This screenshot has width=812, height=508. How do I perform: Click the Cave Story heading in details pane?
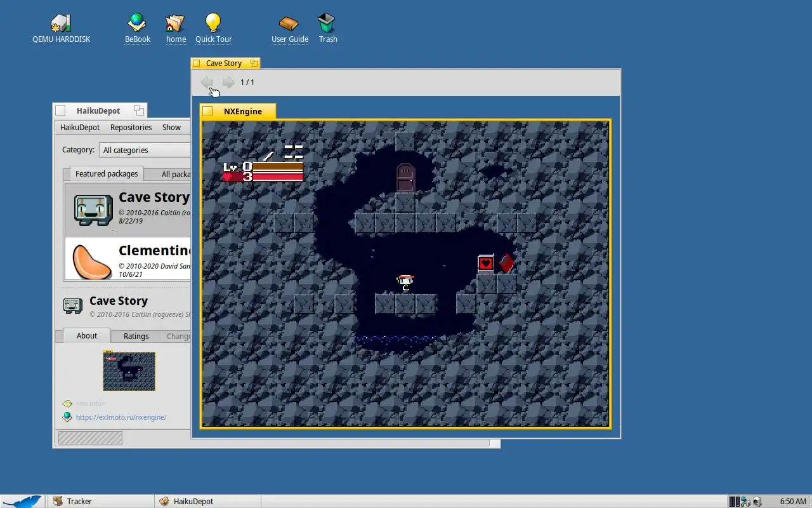119,301
